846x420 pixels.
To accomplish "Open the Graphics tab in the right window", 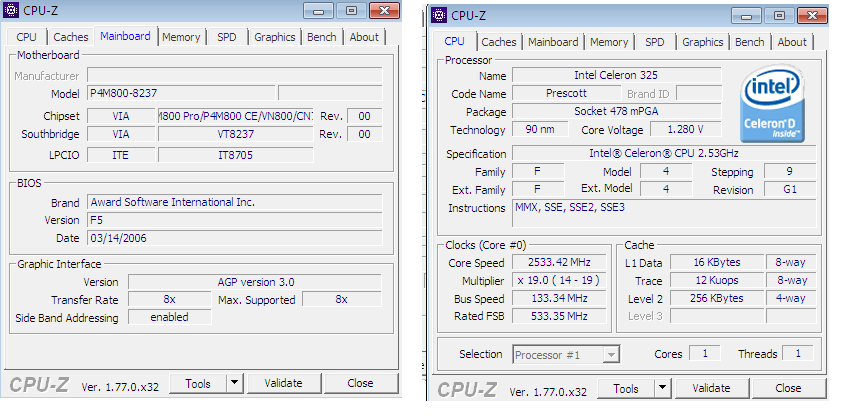I will tap(702, 42).
